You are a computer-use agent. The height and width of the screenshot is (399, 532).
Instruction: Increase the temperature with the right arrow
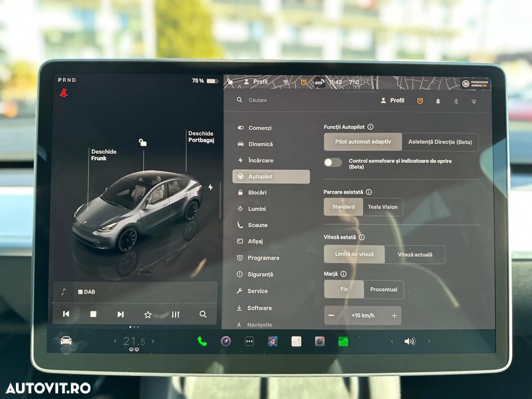[153, 341]
